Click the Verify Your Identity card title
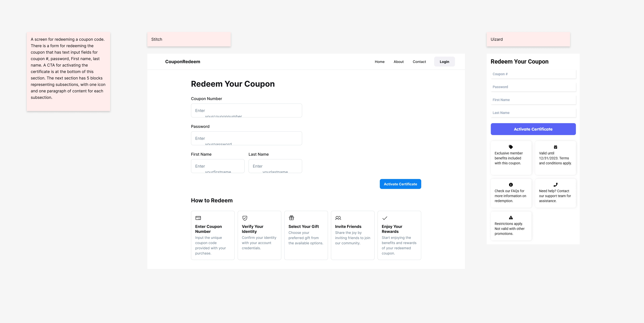Viewport: 644px width, 323px height. tap(253, 229)
